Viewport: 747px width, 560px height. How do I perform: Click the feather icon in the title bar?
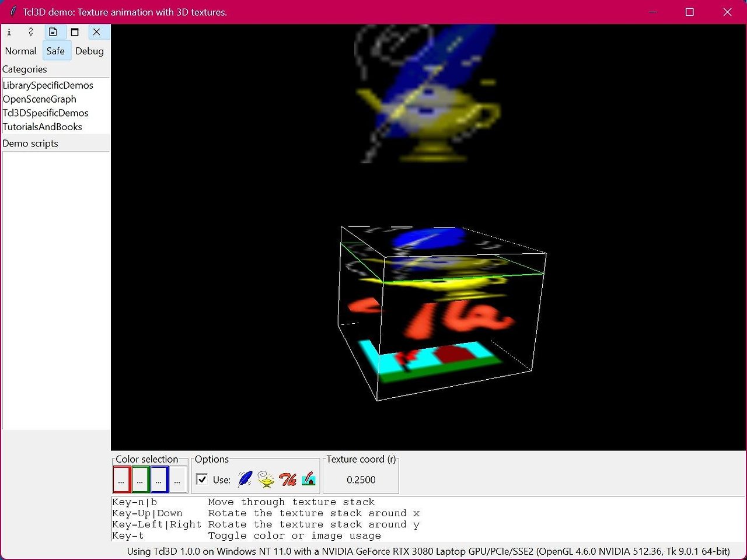(13, 12)
